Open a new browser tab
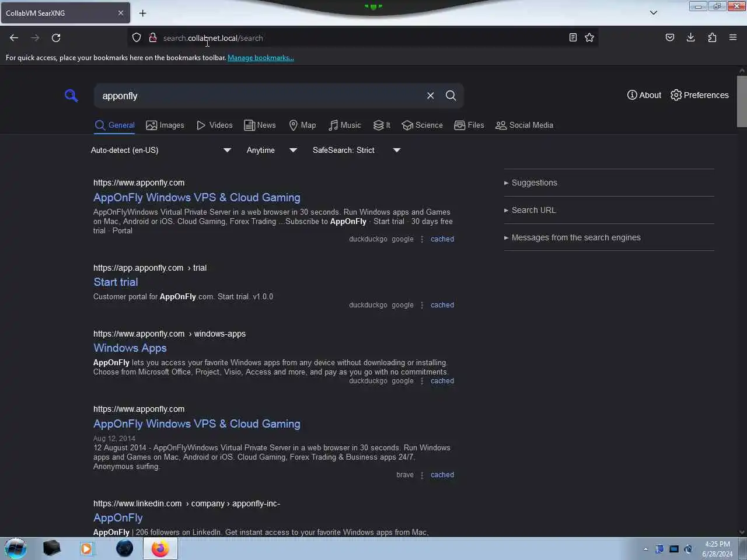This screenshot has height=560, width=747. 142,13
